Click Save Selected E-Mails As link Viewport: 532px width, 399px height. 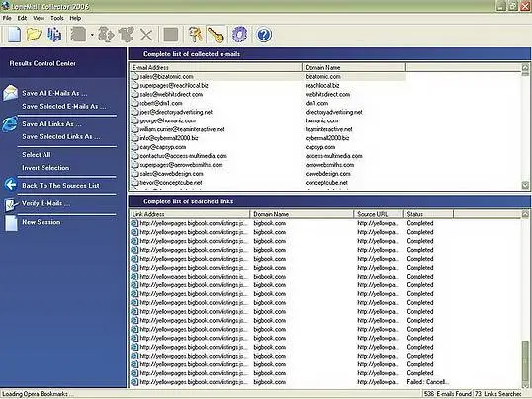(x=64, y=106)
